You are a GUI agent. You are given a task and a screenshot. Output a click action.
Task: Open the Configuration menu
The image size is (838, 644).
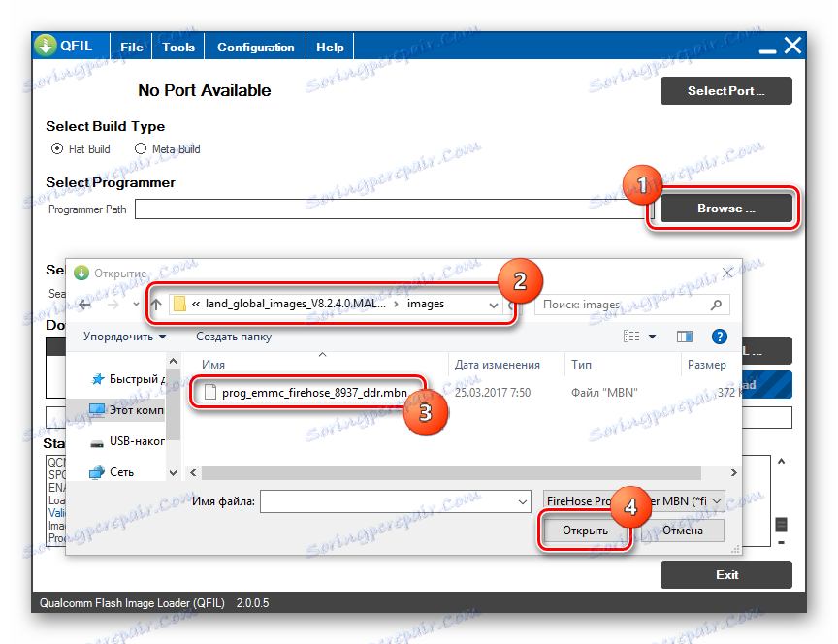(x=255, y=47)
